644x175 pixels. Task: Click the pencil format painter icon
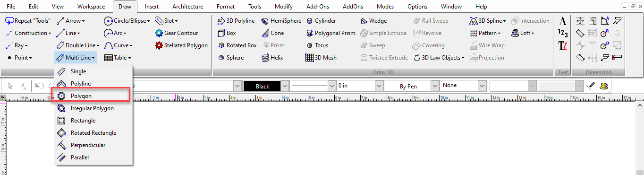(x=591, y=86)
